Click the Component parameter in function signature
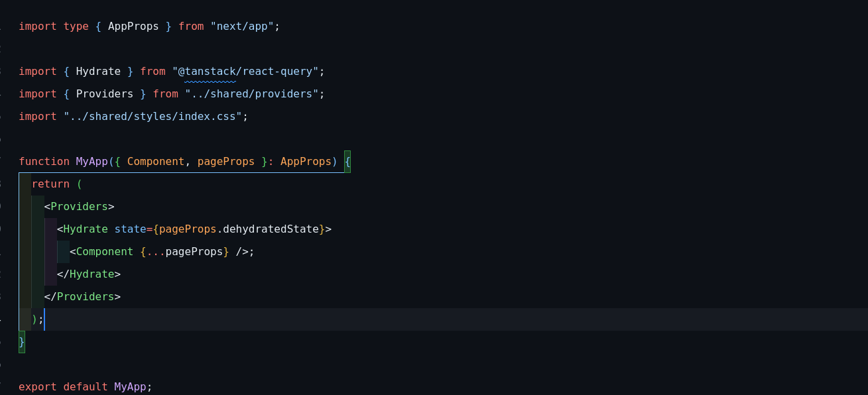 [x=156, y=162]
